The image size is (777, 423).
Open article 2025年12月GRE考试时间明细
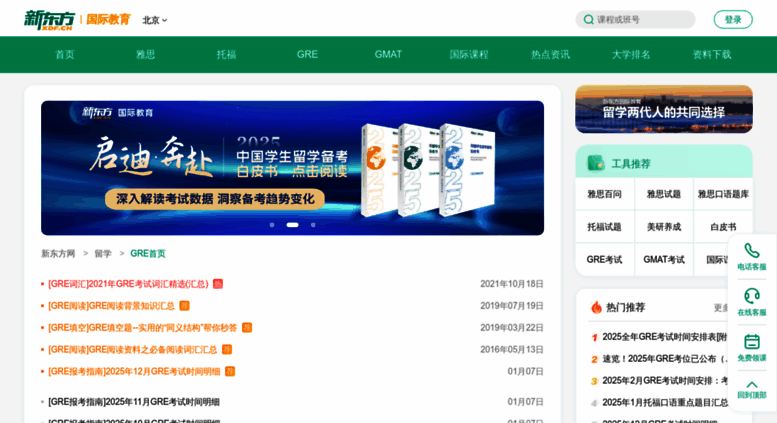pos(134,371)
